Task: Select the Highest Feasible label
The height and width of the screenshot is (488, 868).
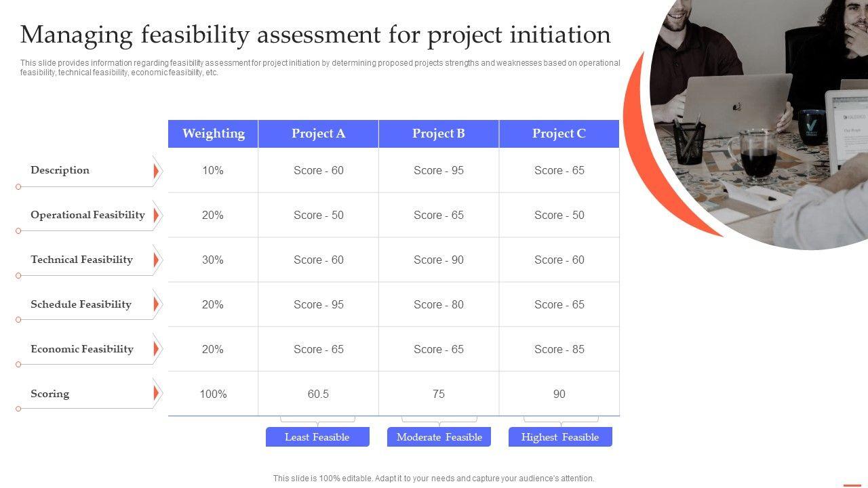Action: [560, 437]
